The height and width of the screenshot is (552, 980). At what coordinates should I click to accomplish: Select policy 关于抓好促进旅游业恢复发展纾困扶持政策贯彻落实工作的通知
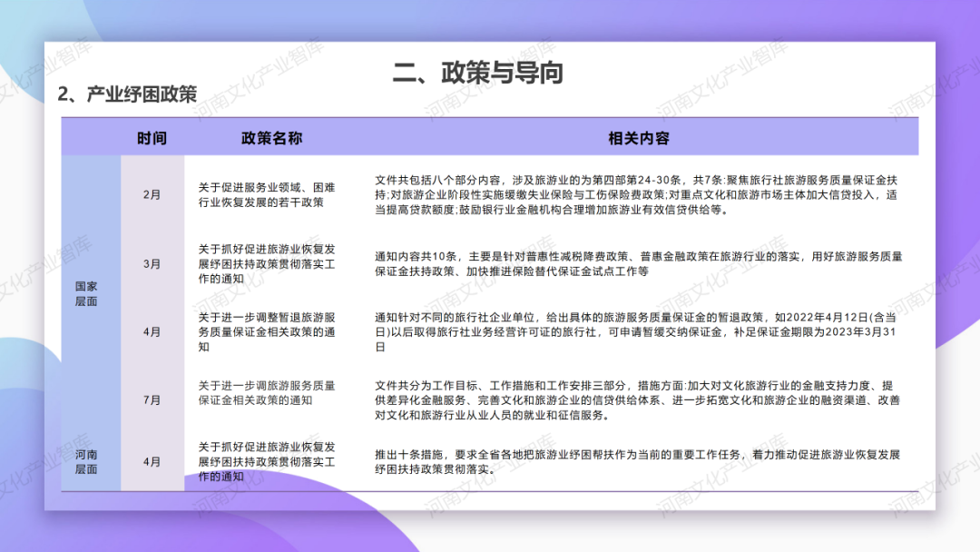(271, 264)
